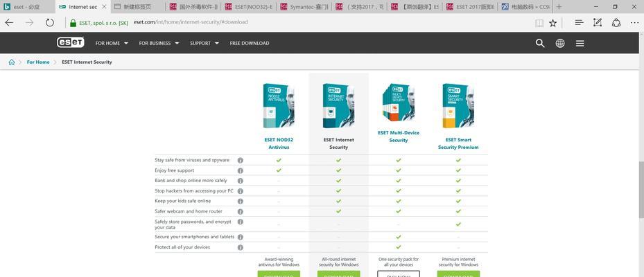Click the browser forward arrow
This screenshot has width=644, height=277.
30,23
